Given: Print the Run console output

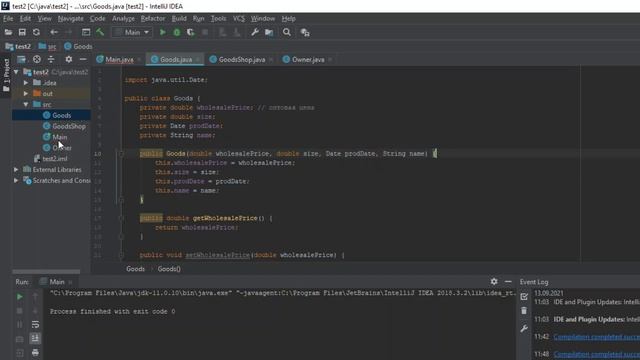Looking at the screenshot, I should click(x=36, y=352).
